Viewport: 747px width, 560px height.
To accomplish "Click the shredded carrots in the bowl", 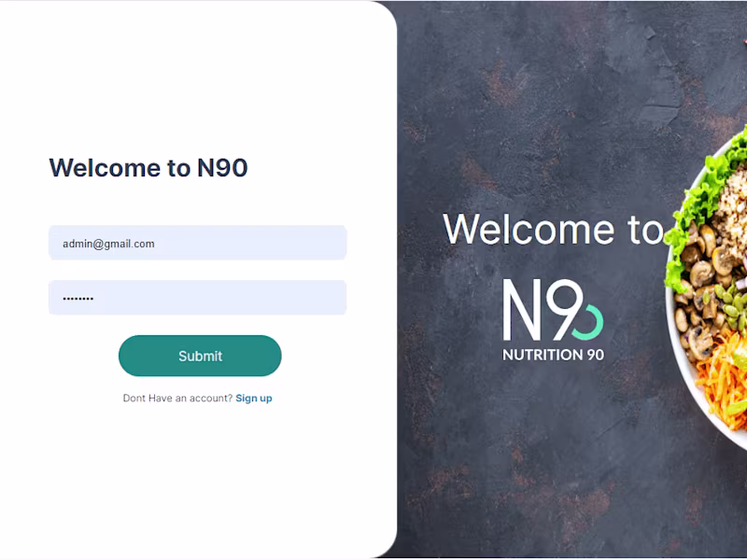I will tap(720, 381).
